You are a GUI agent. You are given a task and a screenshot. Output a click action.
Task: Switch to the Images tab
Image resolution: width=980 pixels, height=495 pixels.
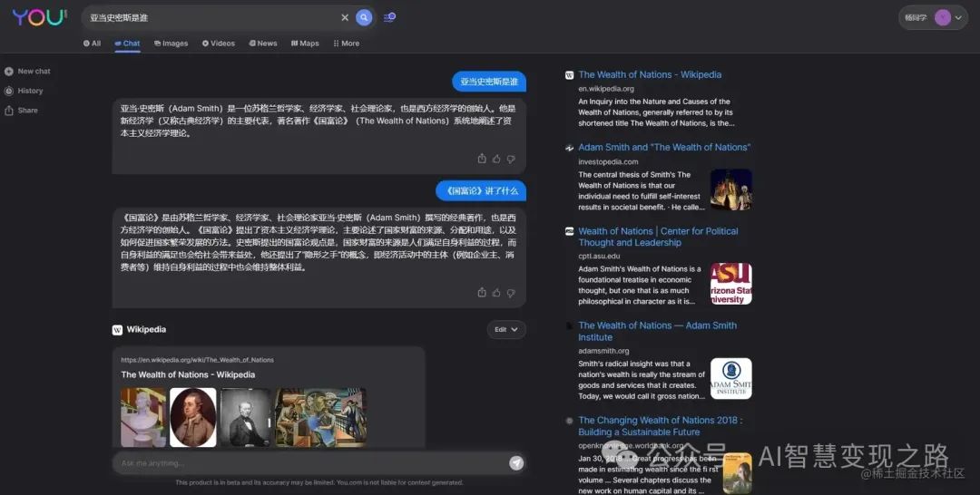[171, 44]
